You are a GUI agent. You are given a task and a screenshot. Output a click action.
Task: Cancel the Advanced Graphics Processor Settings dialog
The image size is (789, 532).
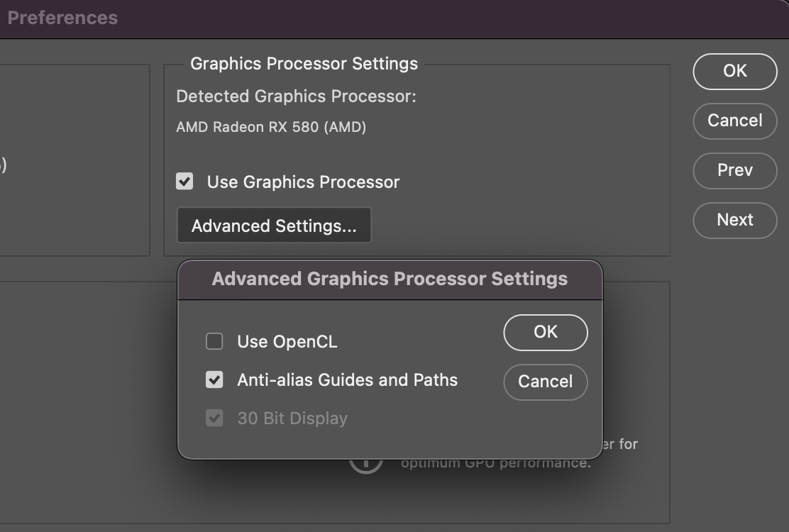(x=546, y=382)
